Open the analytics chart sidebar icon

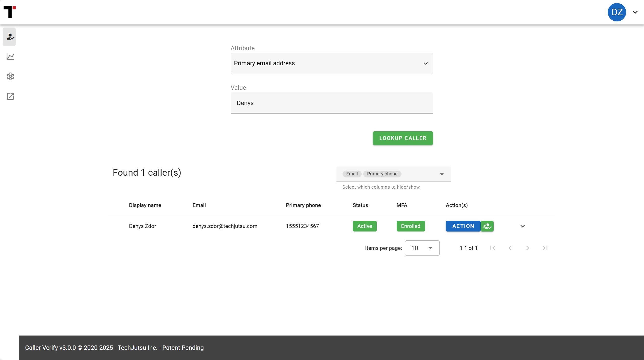[x=10, y=57]
